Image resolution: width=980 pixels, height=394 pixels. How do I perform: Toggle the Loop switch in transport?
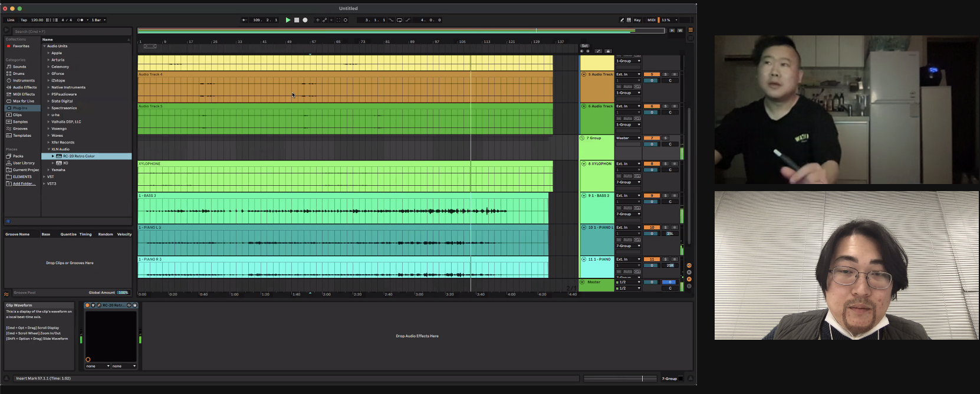click(399, 20)
